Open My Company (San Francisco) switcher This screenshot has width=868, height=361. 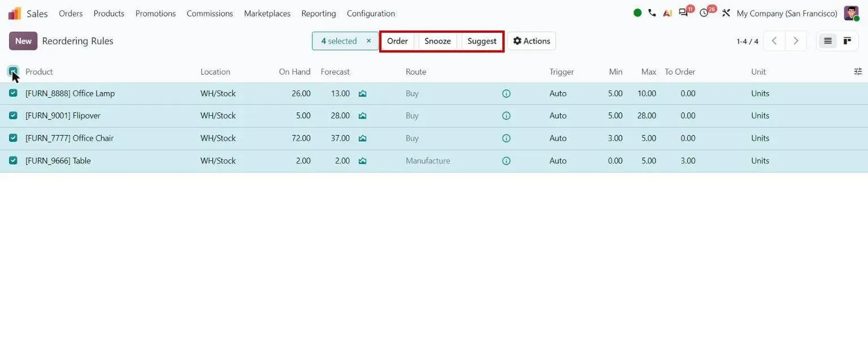coord(787,14)
